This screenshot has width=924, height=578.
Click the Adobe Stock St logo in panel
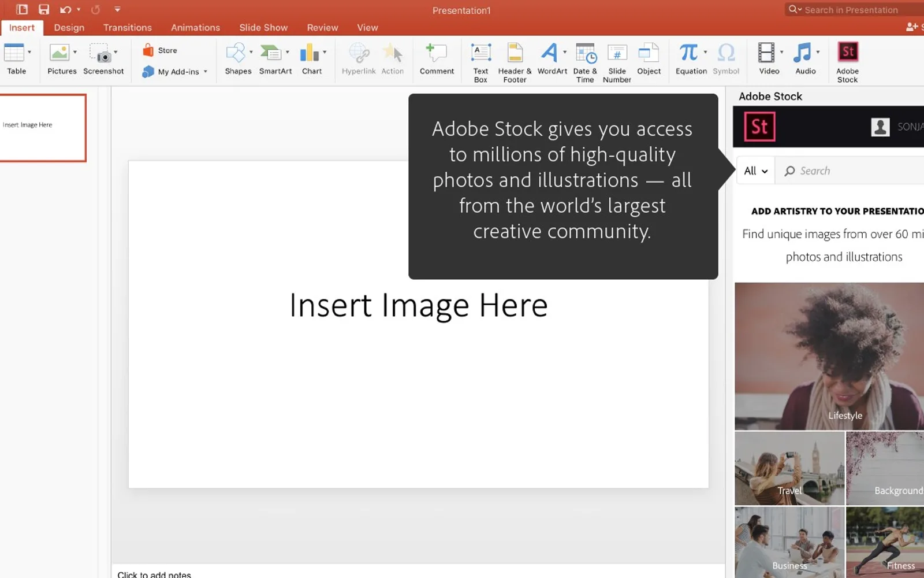point(759,127)
